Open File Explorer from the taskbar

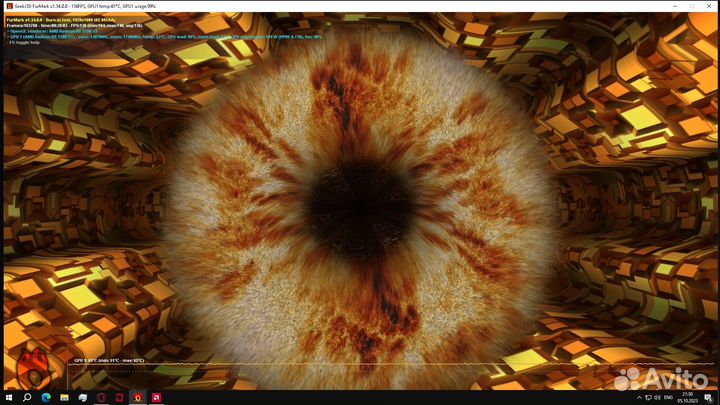point(63,397)
